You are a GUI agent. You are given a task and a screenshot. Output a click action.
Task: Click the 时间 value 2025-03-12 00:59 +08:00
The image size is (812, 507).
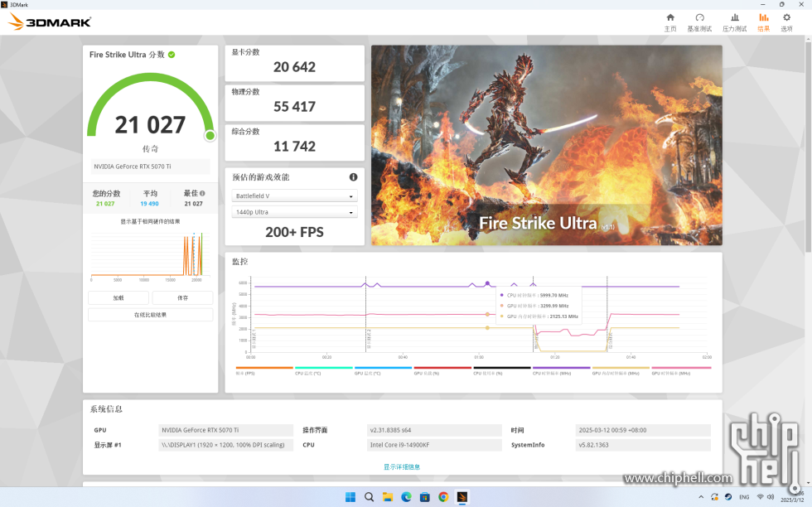[x=643, y=430]
